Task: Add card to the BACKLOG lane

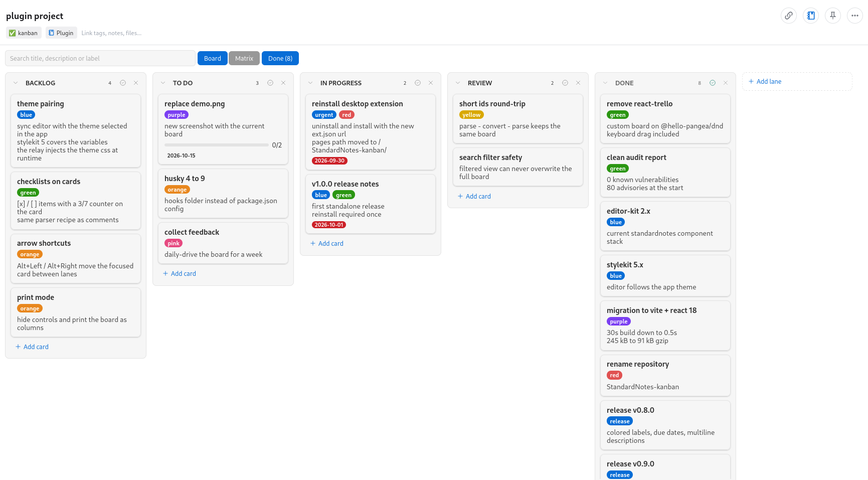Action: point(32,347)
